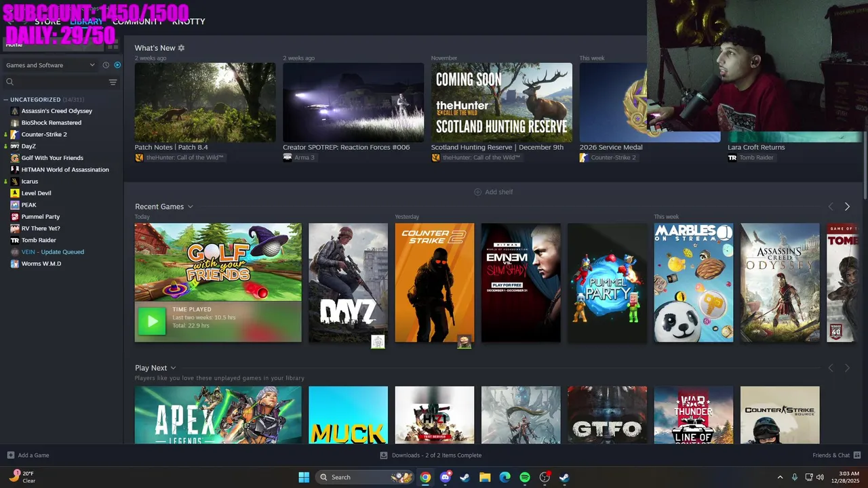Image resolution: width=868 pixels, height=488 pixels.
Task: Click Add a Game
Action: (x=28, y=455)
